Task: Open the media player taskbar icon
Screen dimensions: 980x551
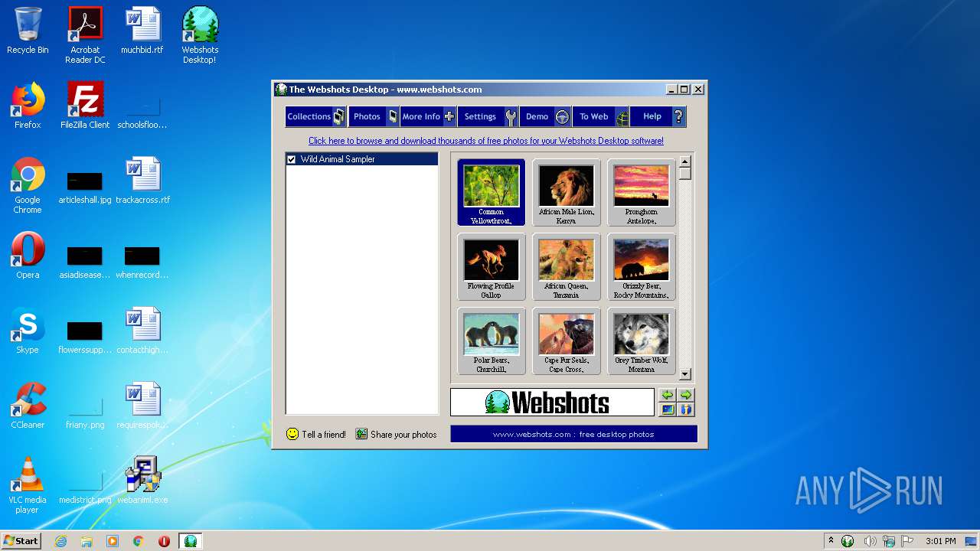Action: 113,541
